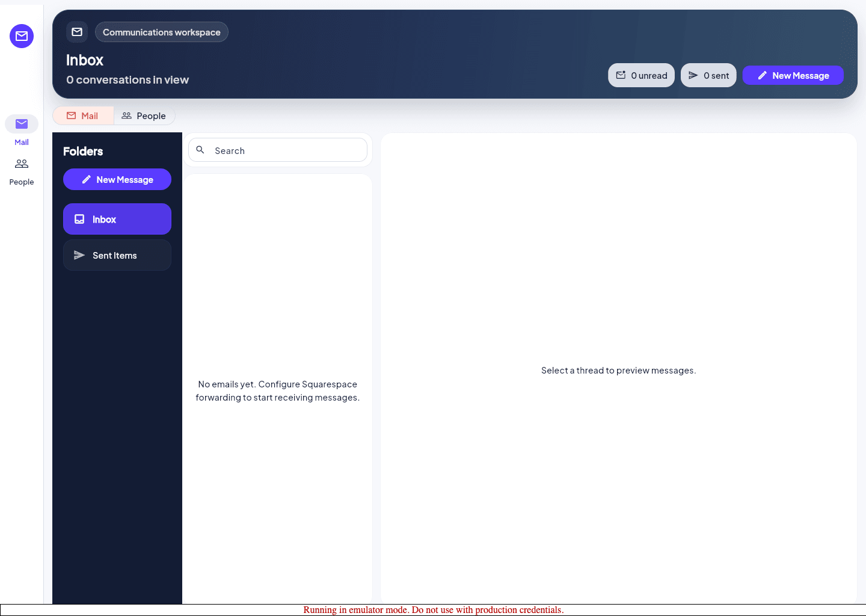Click the Search input field
866x616 pixels.
coord(278,150)
